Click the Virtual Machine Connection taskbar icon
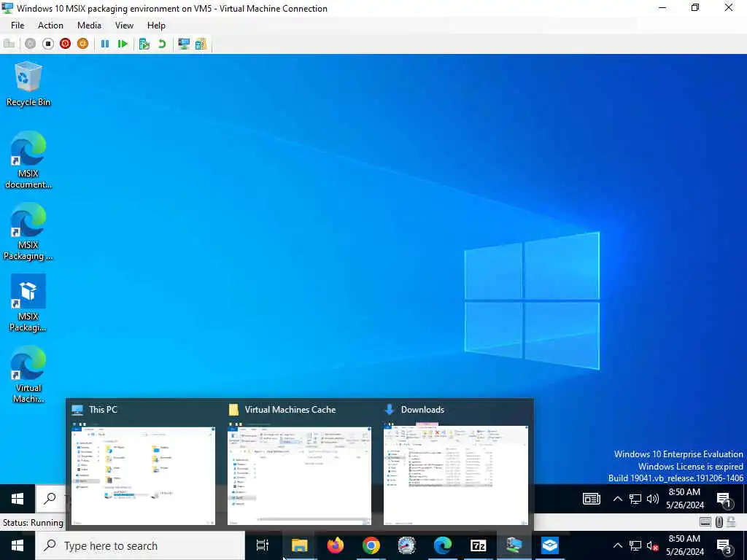This screenshot has height=560, width=747. 514,545
